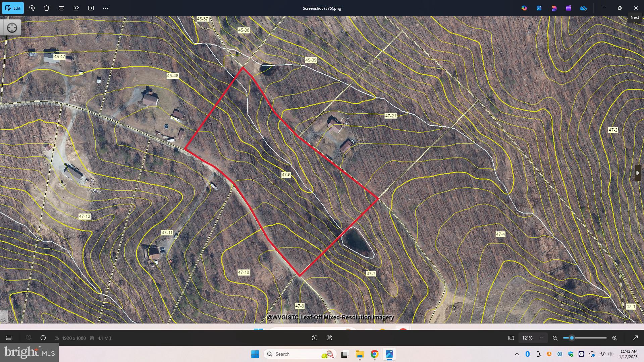
Task: Mark the image as favorite
Action: click(29, 338)
